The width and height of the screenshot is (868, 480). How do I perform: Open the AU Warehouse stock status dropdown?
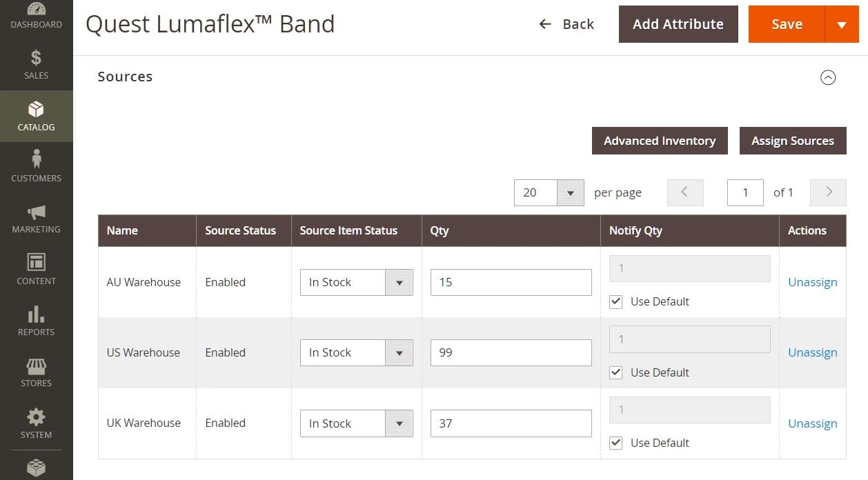(356, 282)
